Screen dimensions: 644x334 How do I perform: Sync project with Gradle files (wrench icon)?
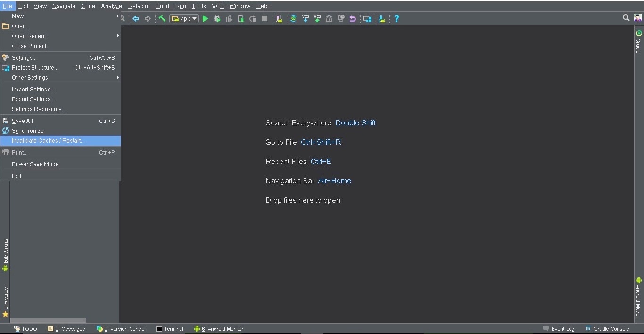pyautogui.click(x=162, y=18)
